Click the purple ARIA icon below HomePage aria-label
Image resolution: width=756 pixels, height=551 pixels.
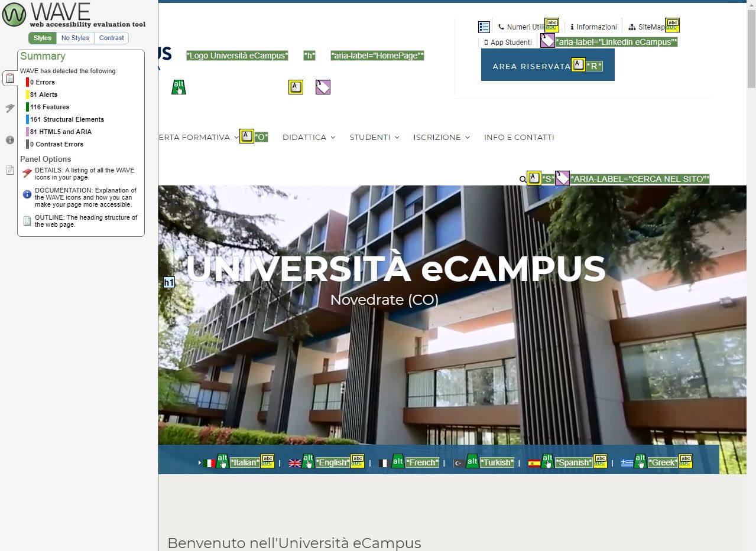click(323, 87)
